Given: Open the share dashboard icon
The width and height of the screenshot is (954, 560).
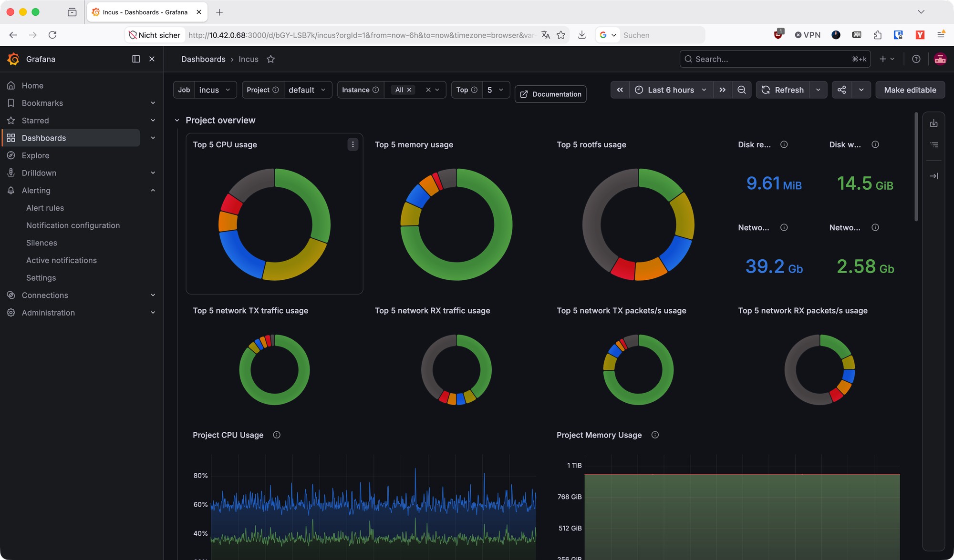Looking at the screenshot, I should click(x=842, y=90).
